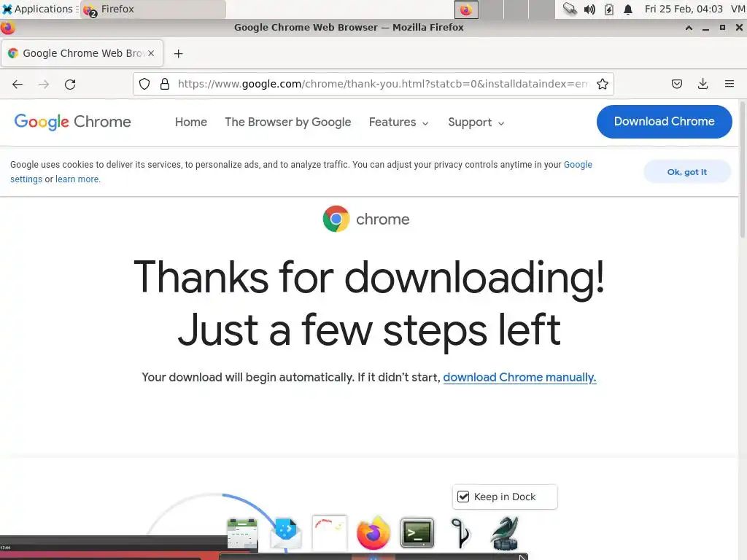Close the Google Chrome Web Browser tab
This screenshot has width=747, height=560.
(x=151, y=53)
